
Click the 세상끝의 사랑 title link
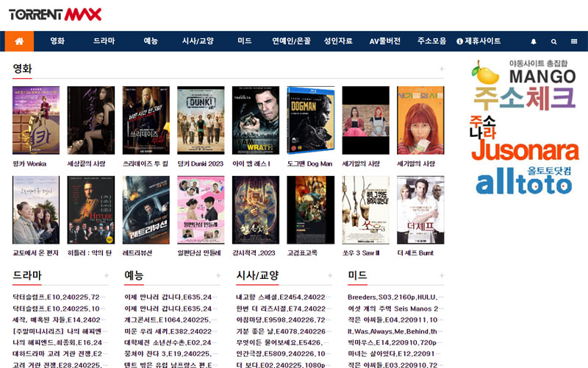point(86,163)
